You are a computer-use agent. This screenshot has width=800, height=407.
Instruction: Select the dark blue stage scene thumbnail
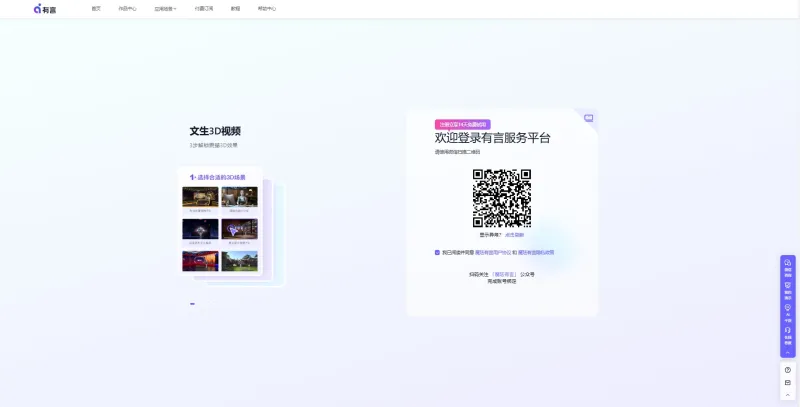coord(200,229)
